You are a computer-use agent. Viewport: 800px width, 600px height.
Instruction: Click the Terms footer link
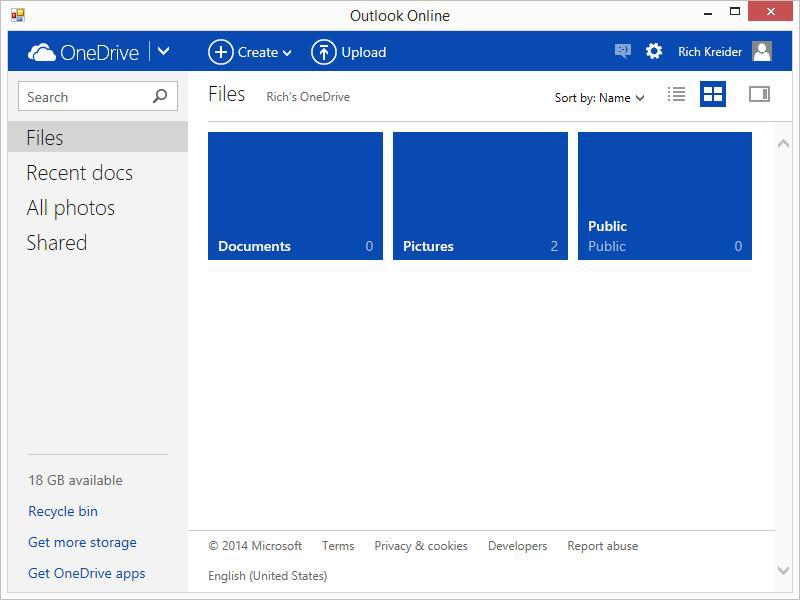338,546
